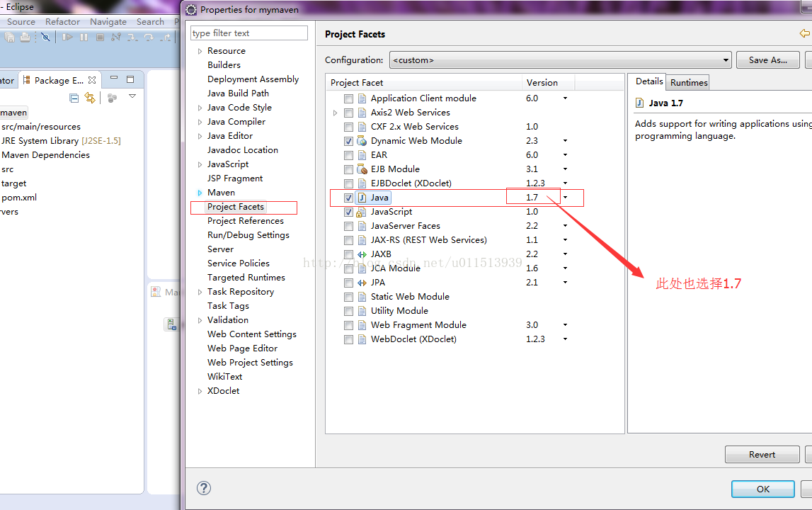Click the OK button
Image resolution: width=812 pixels, height=510 pixels.
[x=763, y=489]
